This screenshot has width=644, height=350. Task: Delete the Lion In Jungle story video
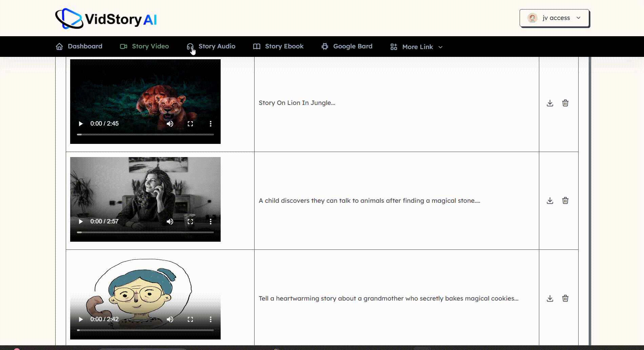tap(565, 103)
